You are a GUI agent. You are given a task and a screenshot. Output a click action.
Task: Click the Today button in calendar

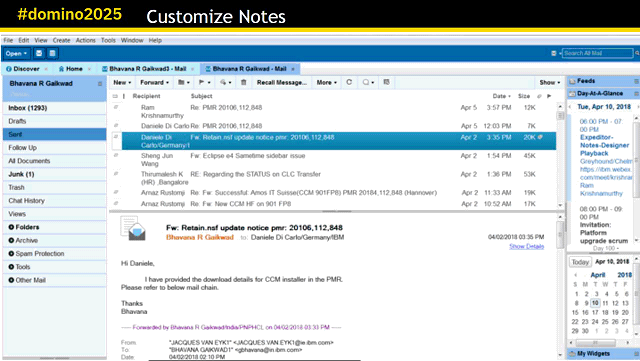580,262
